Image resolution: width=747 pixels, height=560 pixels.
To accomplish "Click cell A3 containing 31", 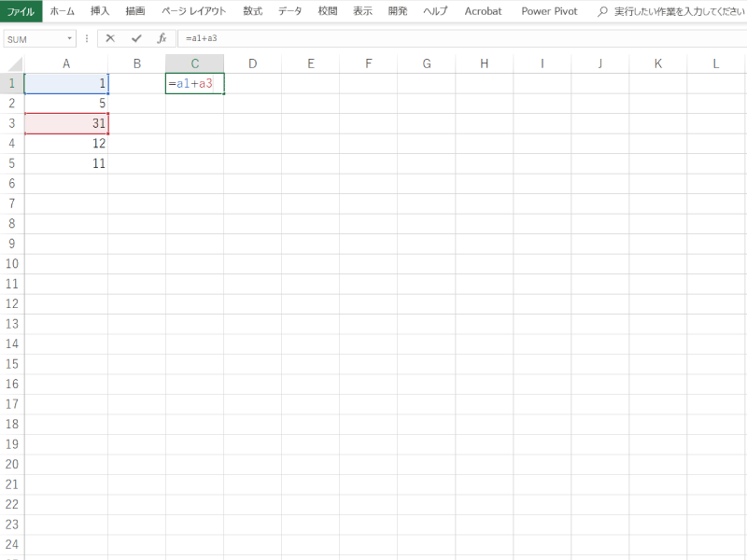I will point(65,123).
